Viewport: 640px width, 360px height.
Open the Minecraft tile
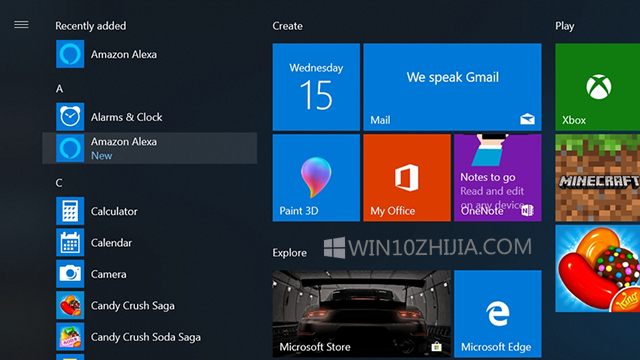pos(598,178)
